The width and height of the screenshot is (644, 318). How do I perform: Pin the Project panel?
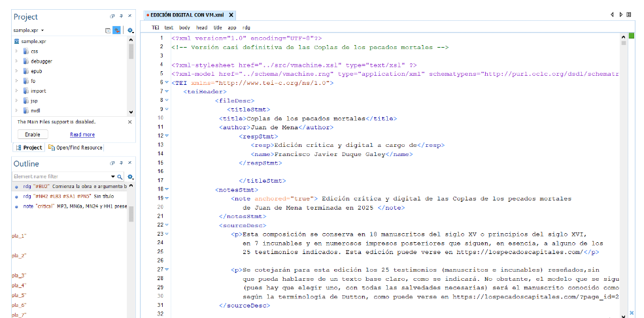pos(121,16)
